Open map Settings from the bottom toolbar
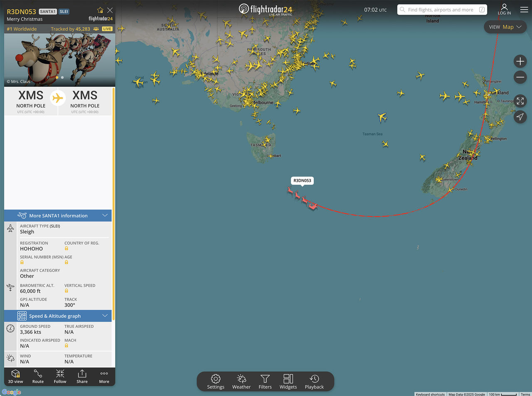The image size is (532, 396). pos(216,381)
